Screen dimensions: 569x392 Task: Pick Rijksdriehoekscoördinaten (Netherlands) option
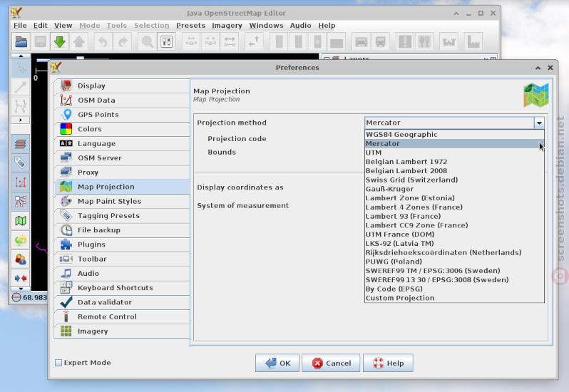click(454, 252)
